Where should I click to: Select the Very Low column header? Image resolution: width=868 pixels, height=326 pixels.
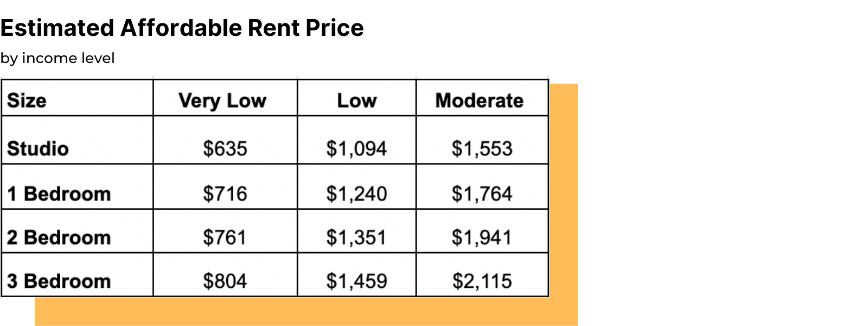tap(222, 101)
